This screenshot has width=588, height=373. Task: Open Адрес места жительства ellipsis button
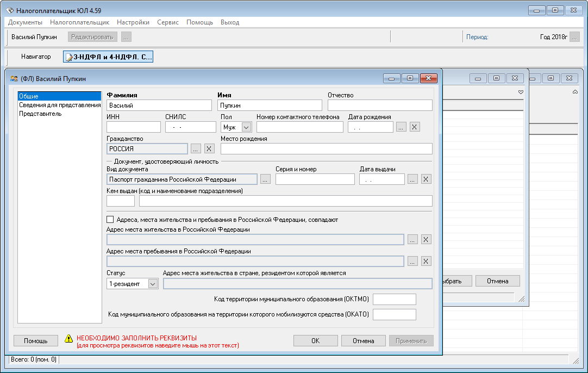412,239
